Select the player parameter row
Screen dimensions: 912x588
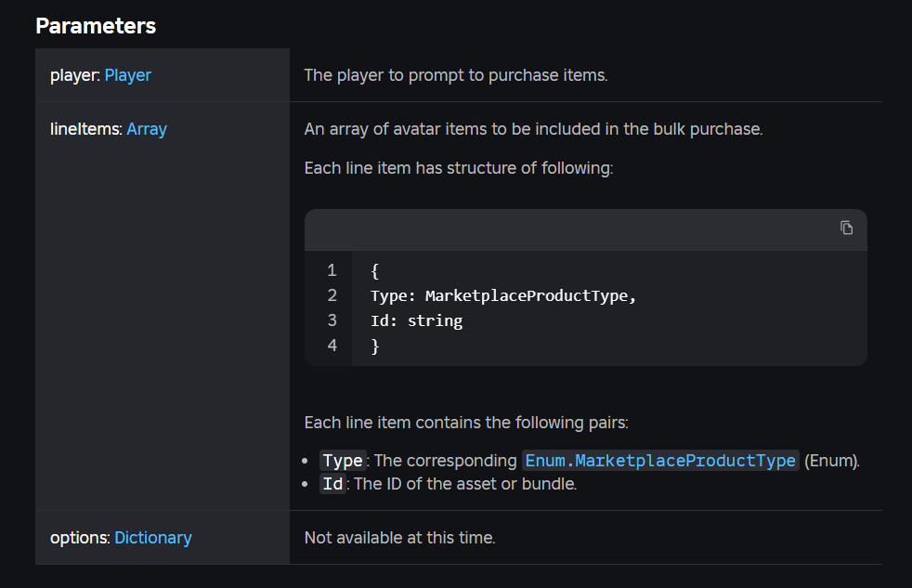click(x=162, y=75)
